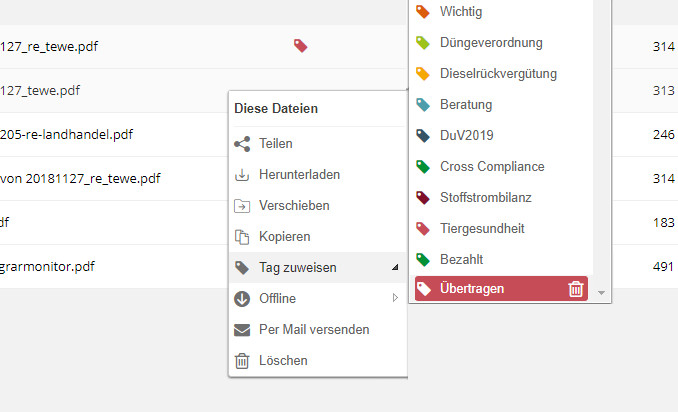Expand the Offline submenu arrow

click(395, 298)
